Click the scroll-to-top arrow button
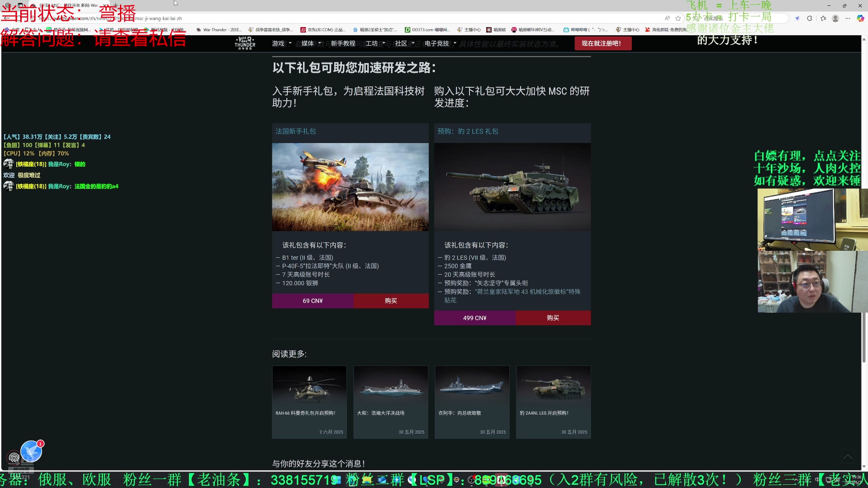868x488 pixels. [848, 456]
